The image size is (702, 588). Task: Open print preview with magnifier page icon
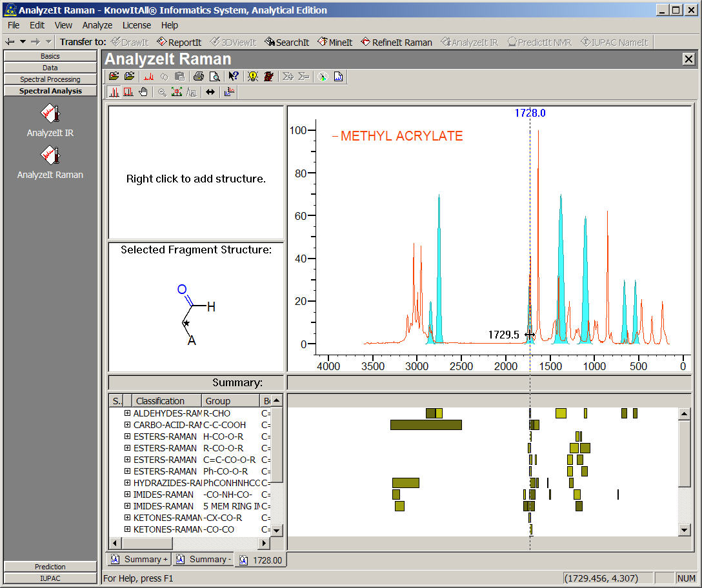pos(214,77)
